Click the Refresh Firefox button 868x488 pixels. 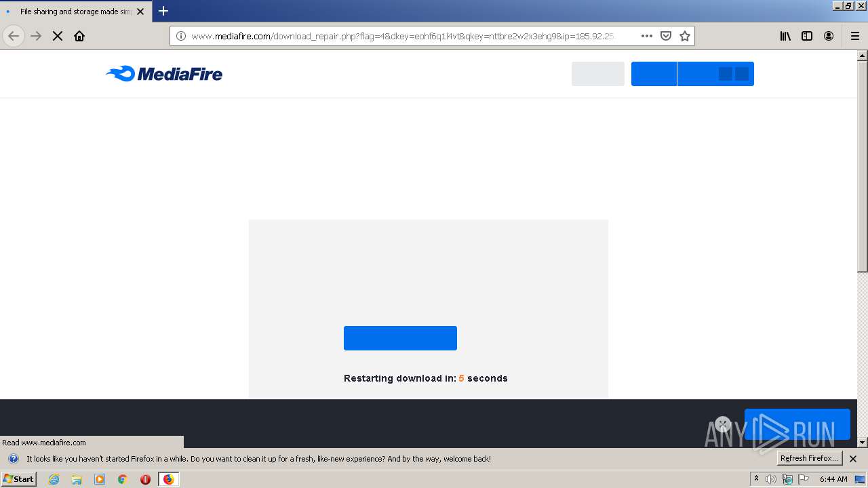point(810,458)
